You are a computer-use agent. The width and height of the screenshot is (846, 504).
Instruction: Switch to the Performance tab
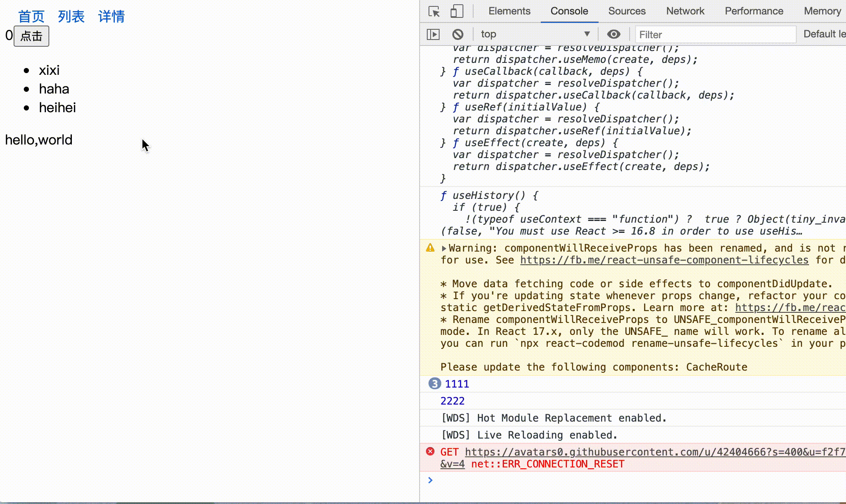click(754, 11)
